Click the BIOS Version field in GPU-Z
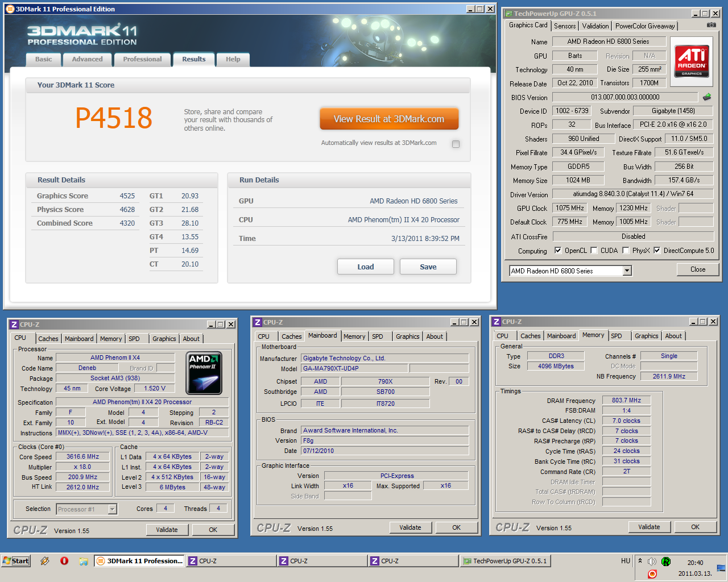Screen dimensions: 728x582 coord(625,97)
